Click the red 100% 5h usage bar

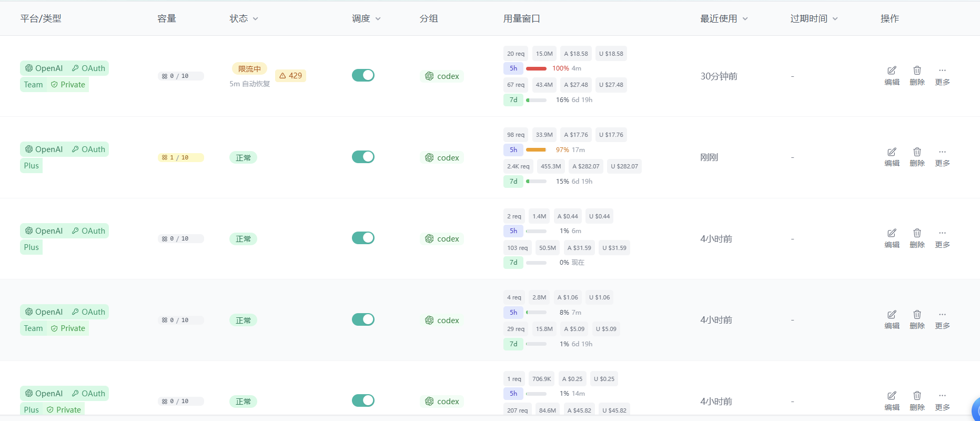(x=536, y=68)
